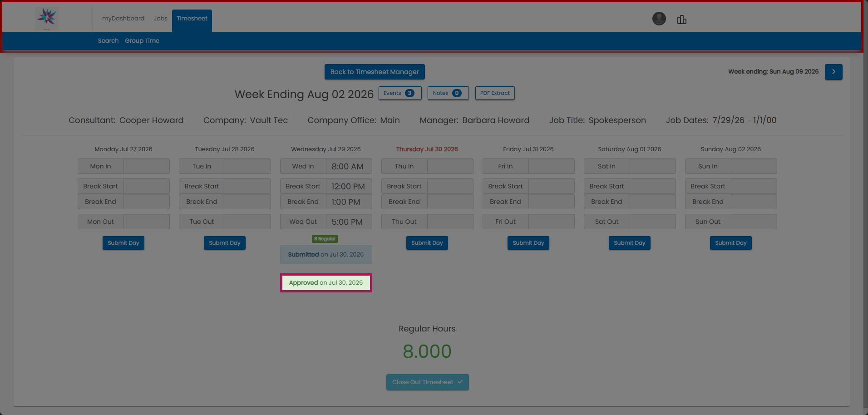Image resolution: width=868 pixels, height=415 pixels.
Task: Click the building/company icon in the header
Action: (x=681, y=20)
